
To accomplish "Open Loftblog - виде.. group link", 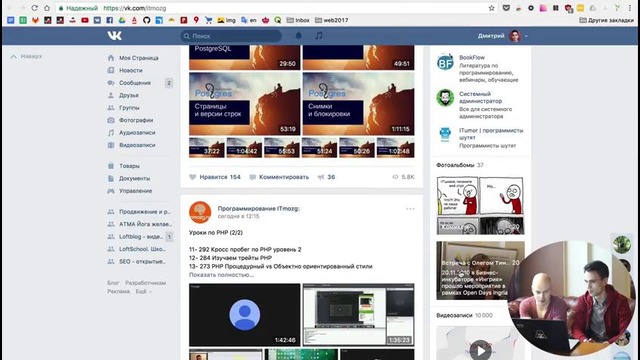I will point(140,236).
